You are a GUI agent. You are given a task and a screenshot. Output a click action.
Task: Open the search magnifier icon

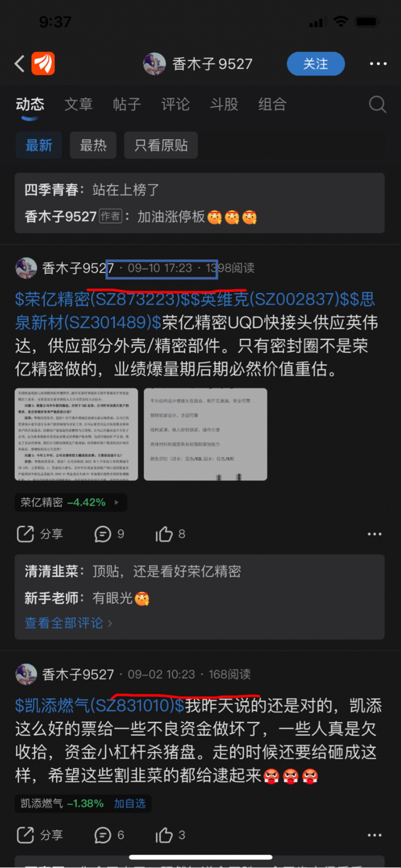tap(377, 104)
